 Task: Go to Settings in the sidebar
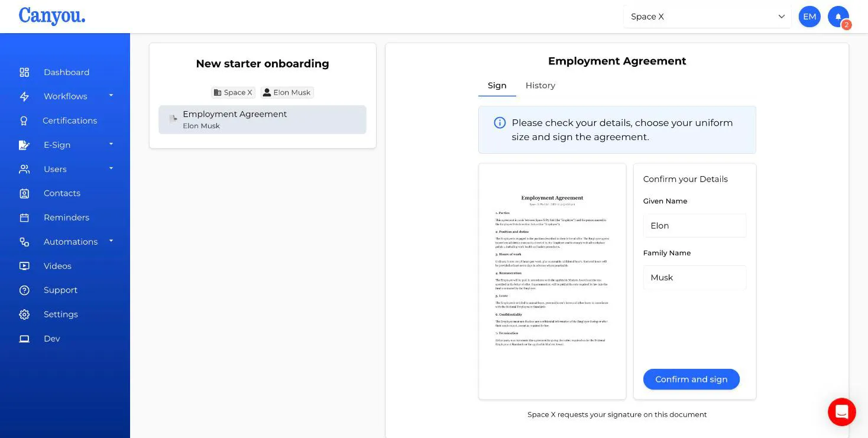pyautogui.click(x=61, y=314)
